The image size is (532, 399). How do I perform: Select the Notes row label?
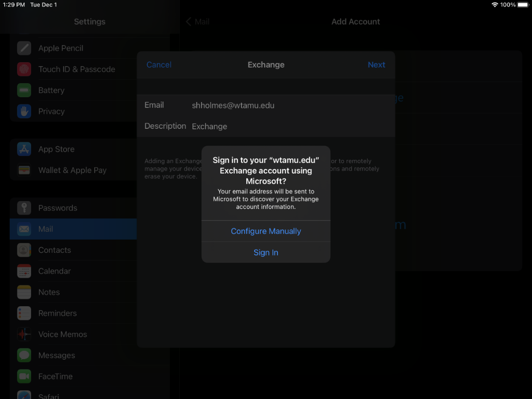pos(49,292)
